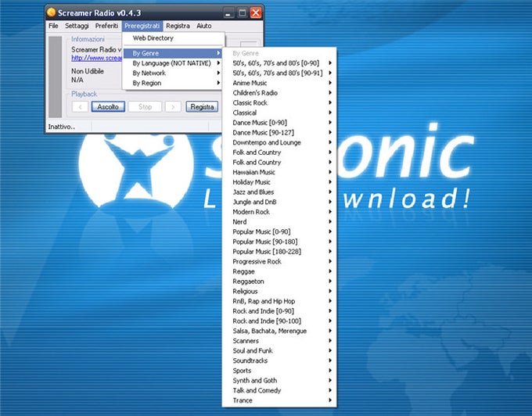532x416 pixels.
Task: Expand By Region submenu
Action: (173, 83)
